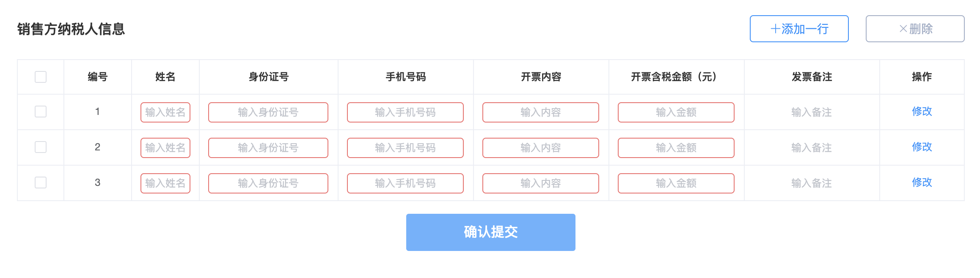The width and height of the screenshot is (980, 278).
Task: Check the checkbox for row 3
Action: (x=40, y=183)
